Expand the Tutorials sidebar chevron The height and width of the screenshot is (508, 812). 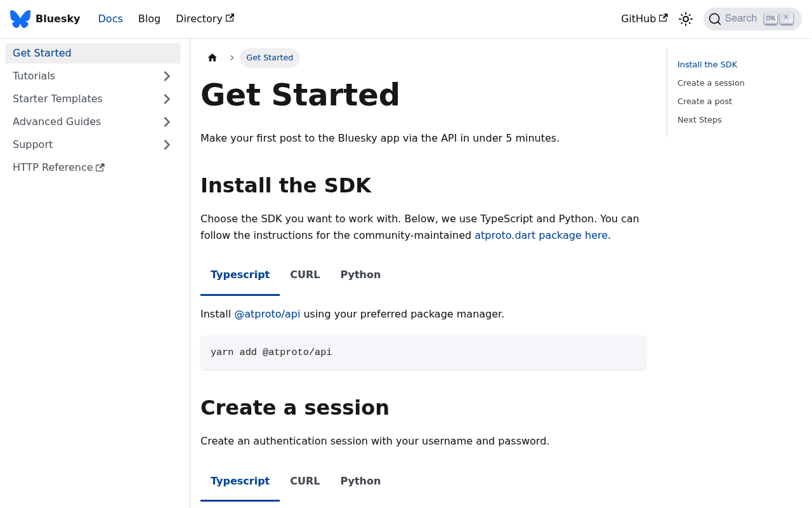(x=167, y=76)
